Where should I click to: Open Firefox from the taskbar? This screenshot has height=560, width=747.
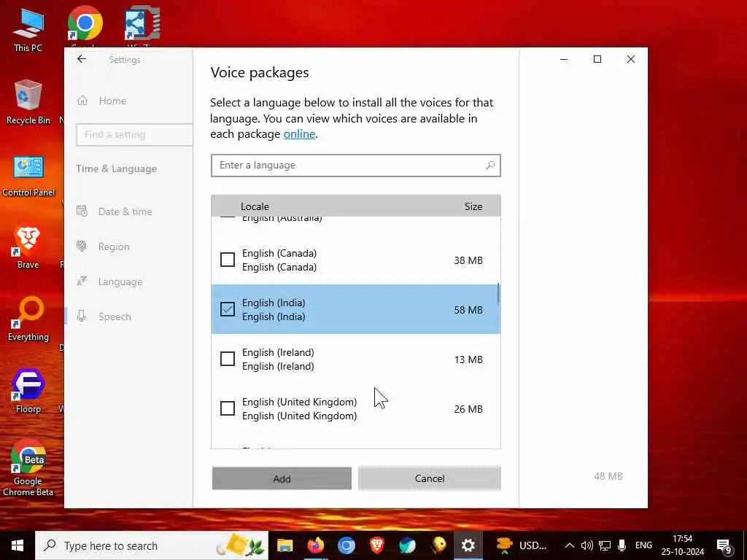pos(315,545)
